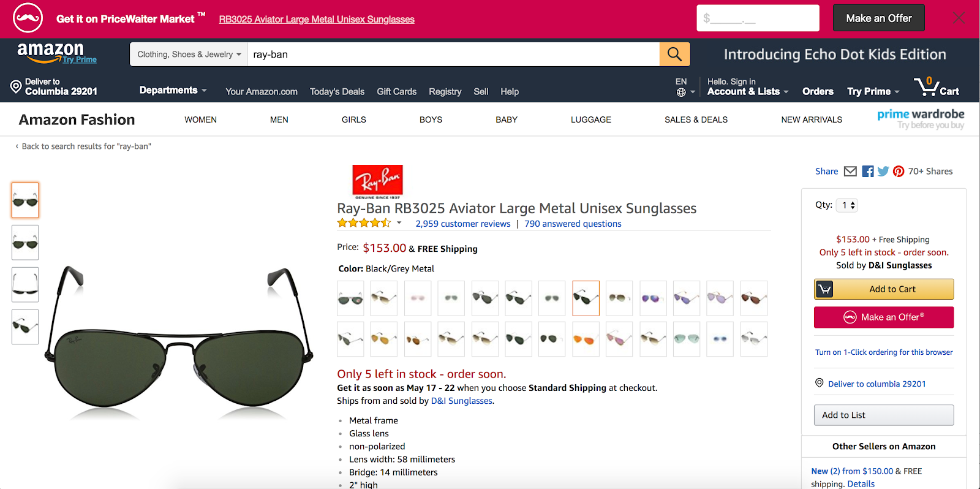Open the shopping cart icon

pos(936,88)
